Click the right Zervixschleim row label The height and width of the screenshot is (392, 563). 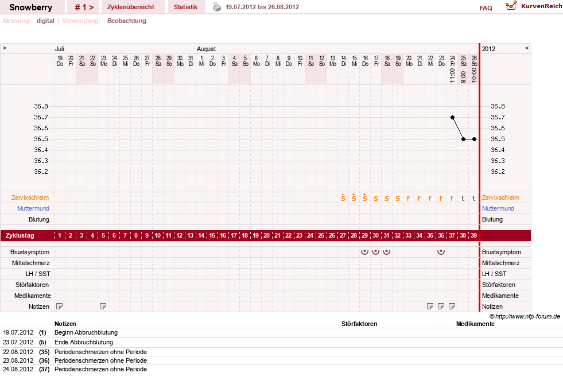[x=500, y=197]
